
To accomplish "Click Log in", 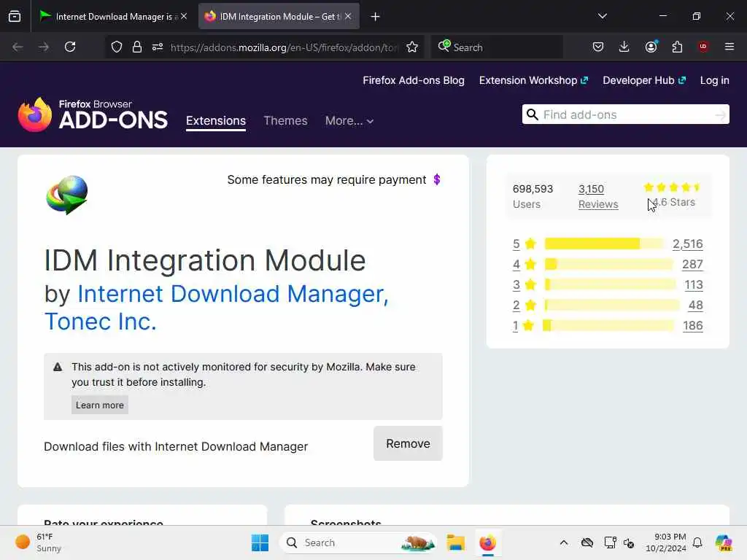I will point(714,80).
